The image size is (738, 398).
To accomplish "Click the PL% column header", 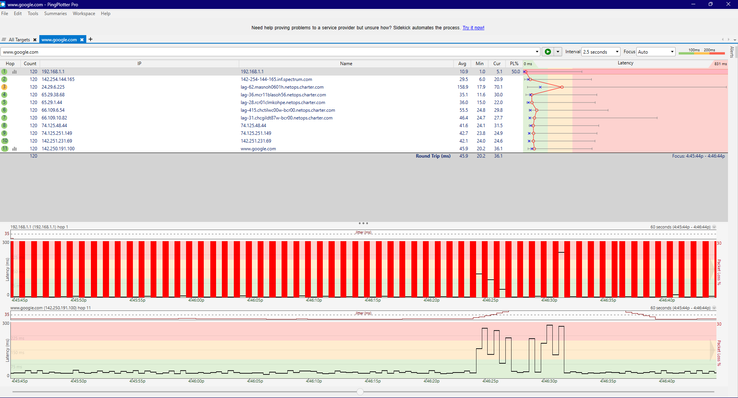I will (x=513, y=64).
